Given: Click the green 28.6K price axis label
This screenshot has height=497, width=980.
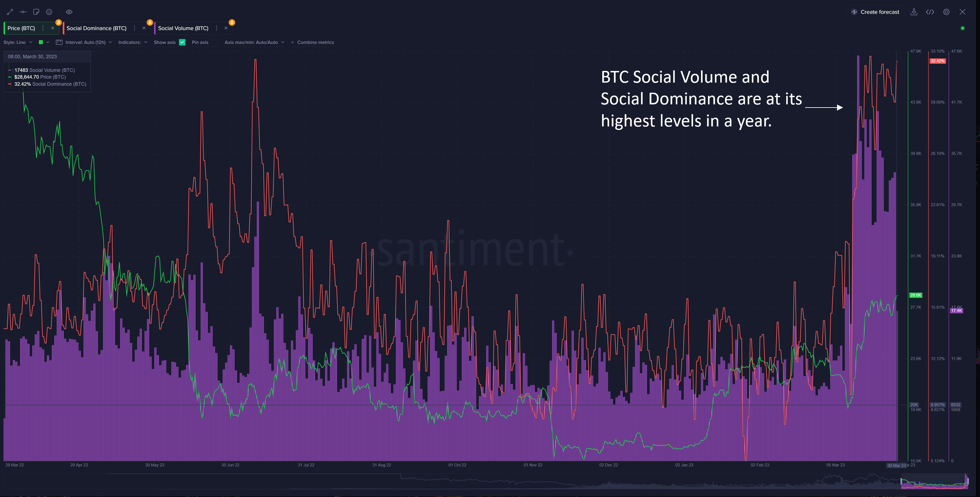Looking at the screenshot, I should [916, 295].
